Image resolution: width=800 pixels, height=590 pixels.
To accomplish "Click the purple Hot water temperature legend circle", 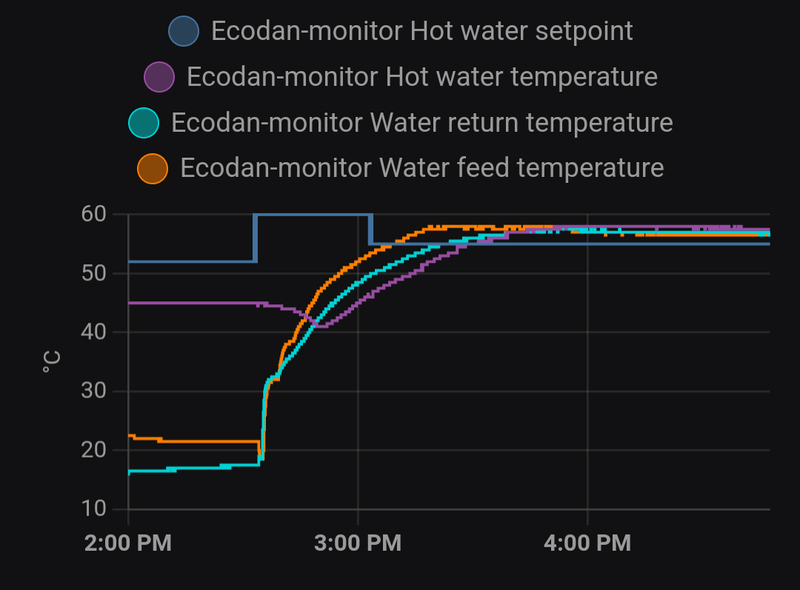I will [x=160, y=77].
